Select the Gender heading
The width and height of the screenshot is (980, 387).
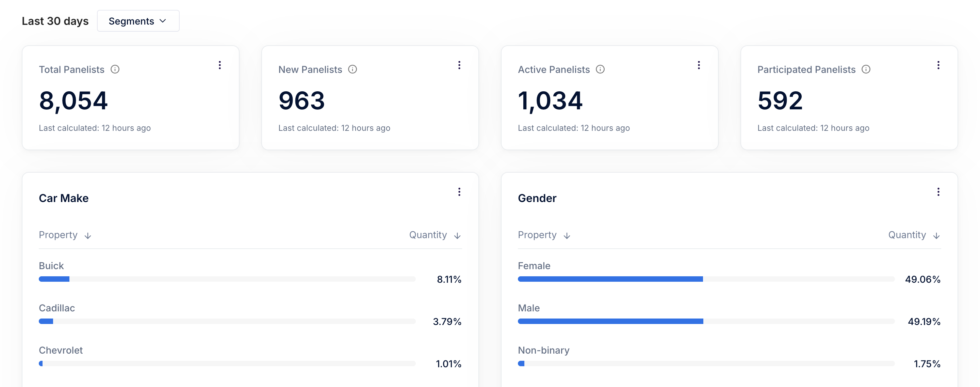(537, 198)
